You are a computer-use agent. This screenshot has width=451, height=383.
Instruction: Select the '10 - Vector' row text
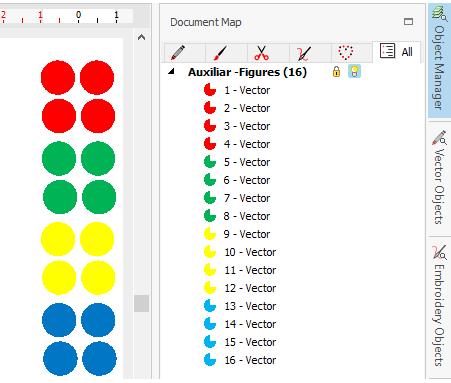[x=250, y=252]
